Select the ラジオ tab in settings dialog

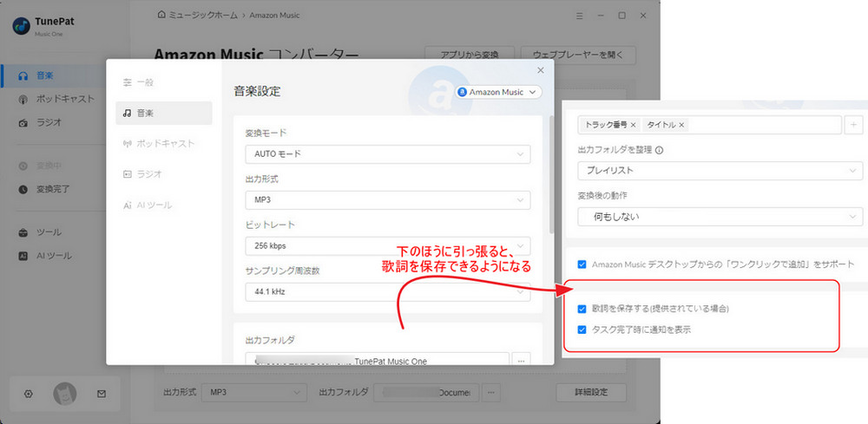pos(164,173)
